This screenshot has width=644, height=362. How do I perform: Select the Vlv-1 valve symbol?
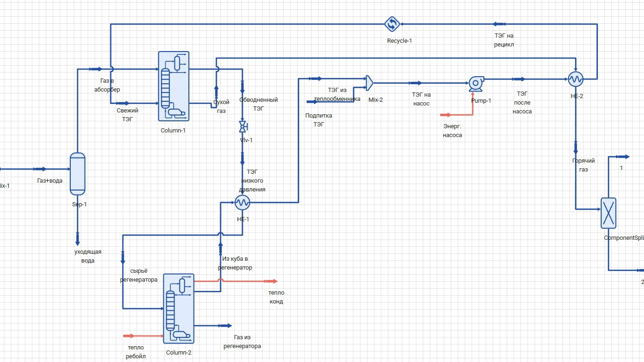(242, 126)
